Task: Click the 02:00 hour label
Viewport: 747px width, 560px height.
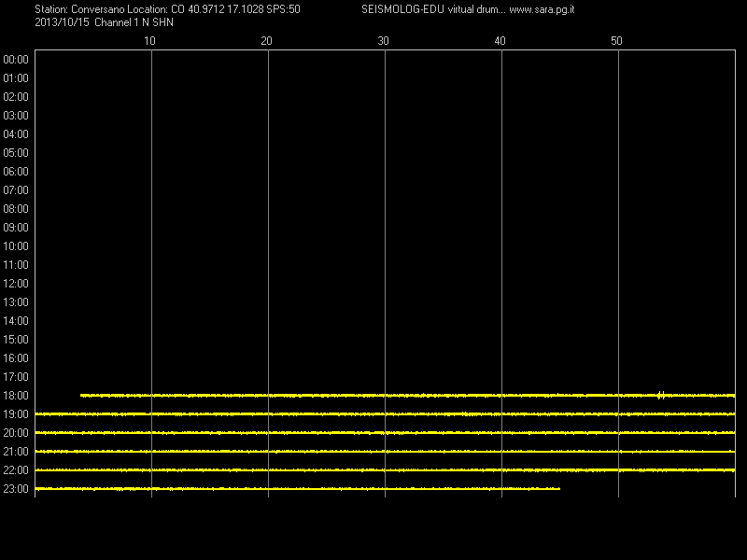Action: 16,97
